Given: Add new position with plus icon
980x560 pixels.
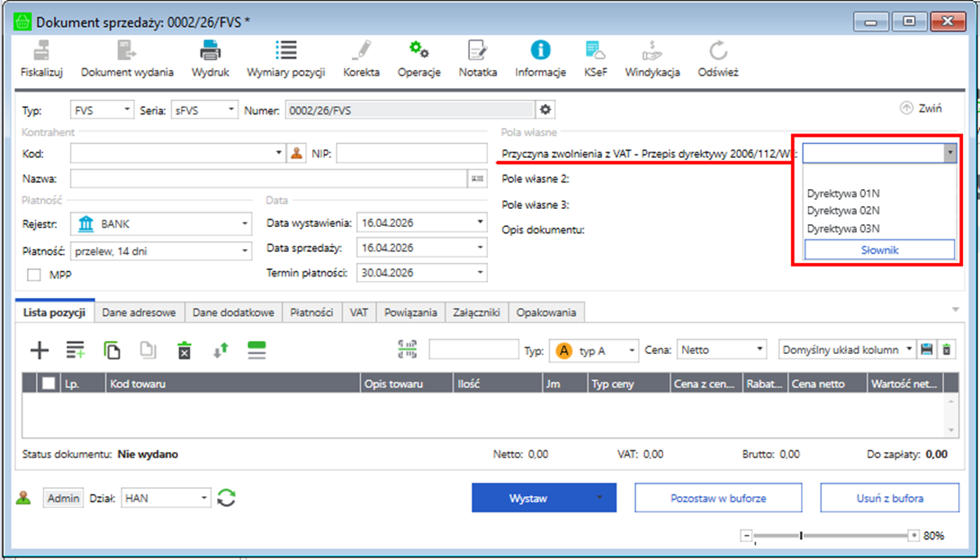Looking at the screenshot, I should tap(40, 350).
